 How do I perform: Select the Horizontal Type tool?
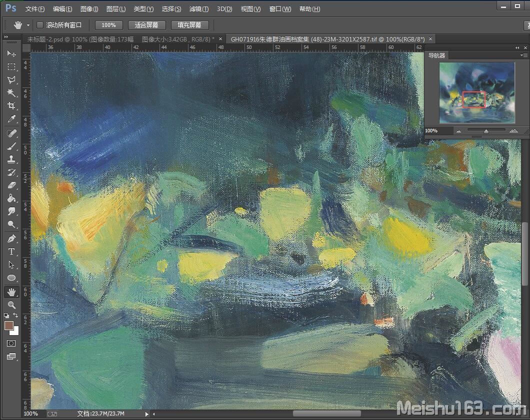tap(11, 252)
